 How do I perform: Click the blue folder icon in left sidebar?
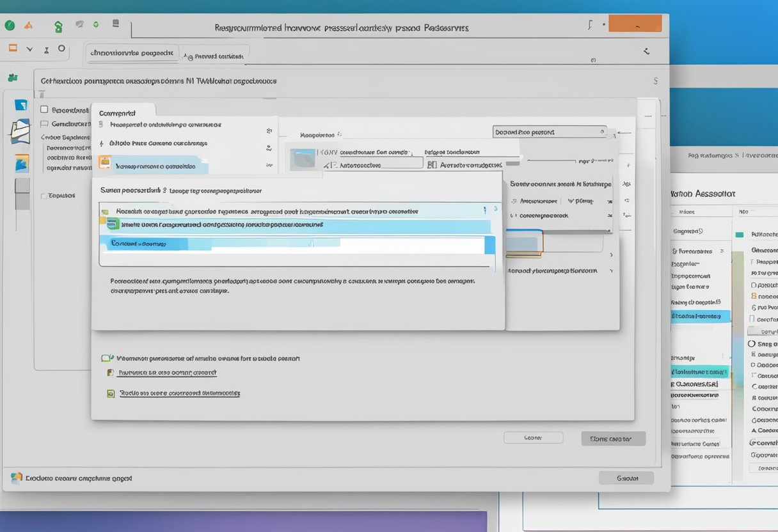pos(21,106)
